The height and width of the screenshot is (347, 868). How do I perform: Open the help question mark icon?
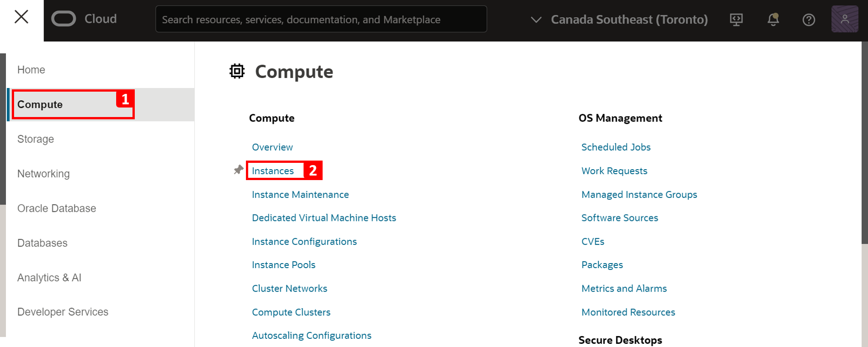coord(809,20)
